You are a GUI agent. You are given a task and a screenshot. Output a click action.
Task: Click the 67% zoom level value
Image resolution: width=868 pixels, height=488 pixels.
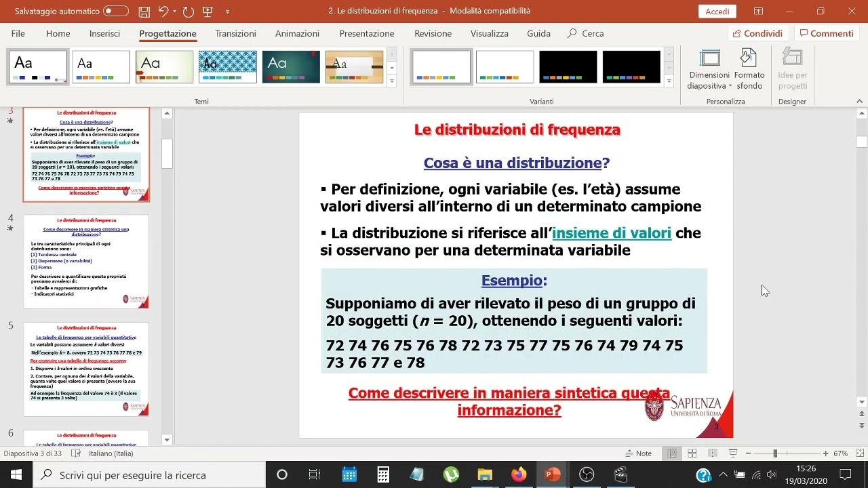tap(841, 453)
